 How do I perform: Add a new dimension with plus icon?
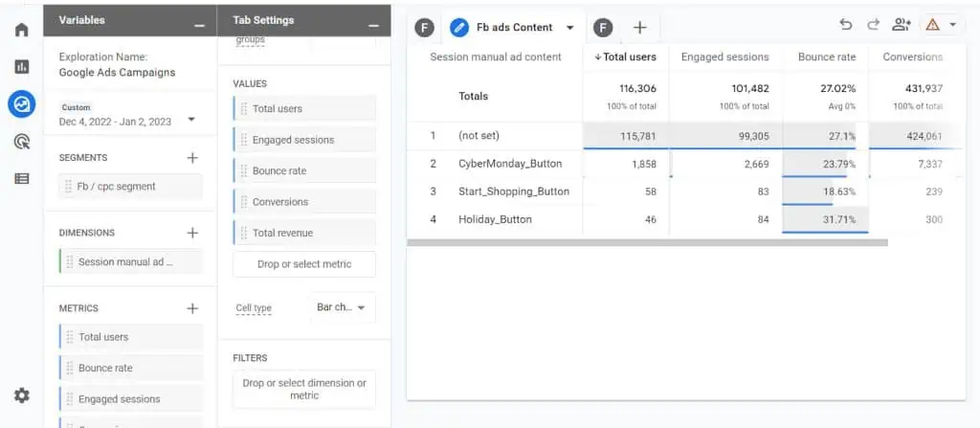pyautogui.click(x=192, y=233)
